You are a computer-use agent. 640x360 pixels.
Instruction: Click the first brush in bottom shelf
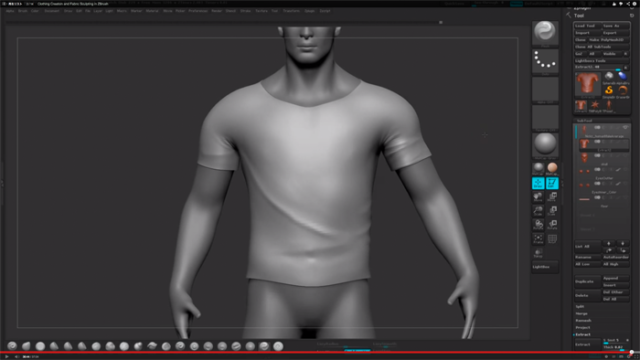[12, 346]
